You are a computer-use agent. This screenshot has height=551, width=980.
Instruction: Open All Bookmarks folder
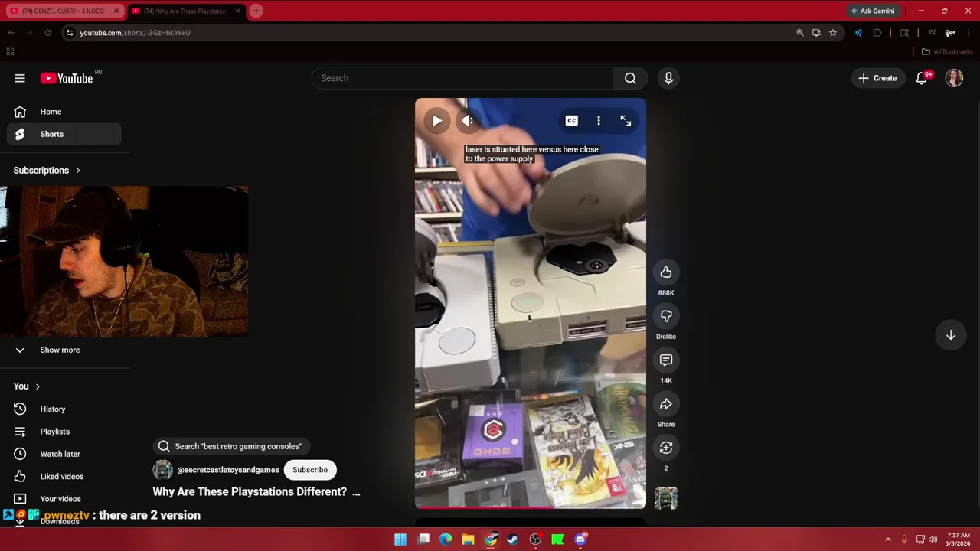coord(947,52)
